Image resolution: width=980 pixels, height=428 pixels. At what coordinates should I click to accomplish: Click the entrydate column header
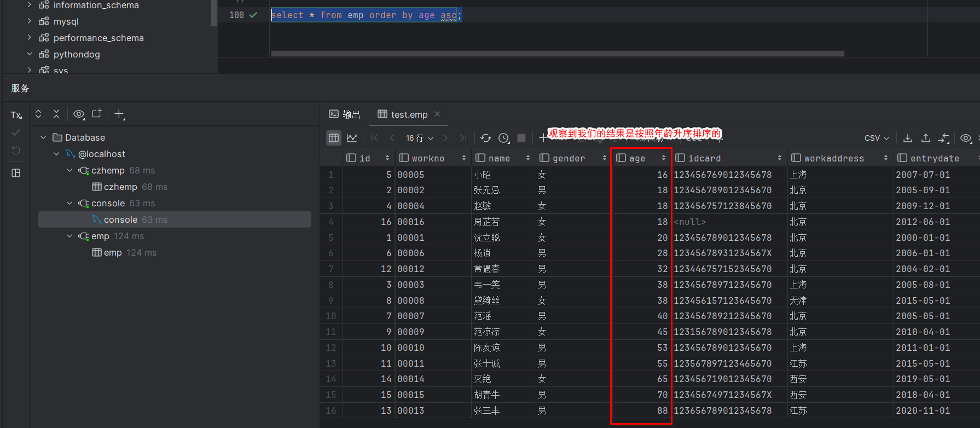pyautogui.click(x=937, y=158)
